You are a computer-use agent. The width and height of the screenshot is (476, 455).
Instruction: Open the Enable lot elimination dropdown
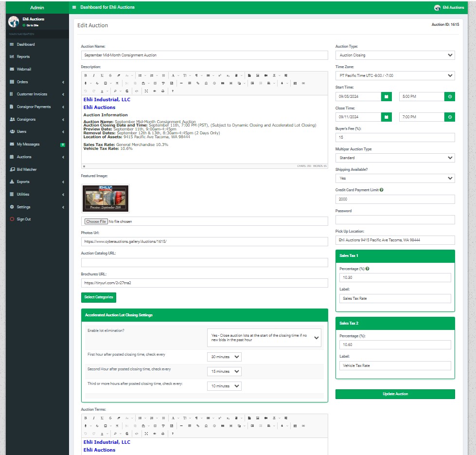[264, 338]
